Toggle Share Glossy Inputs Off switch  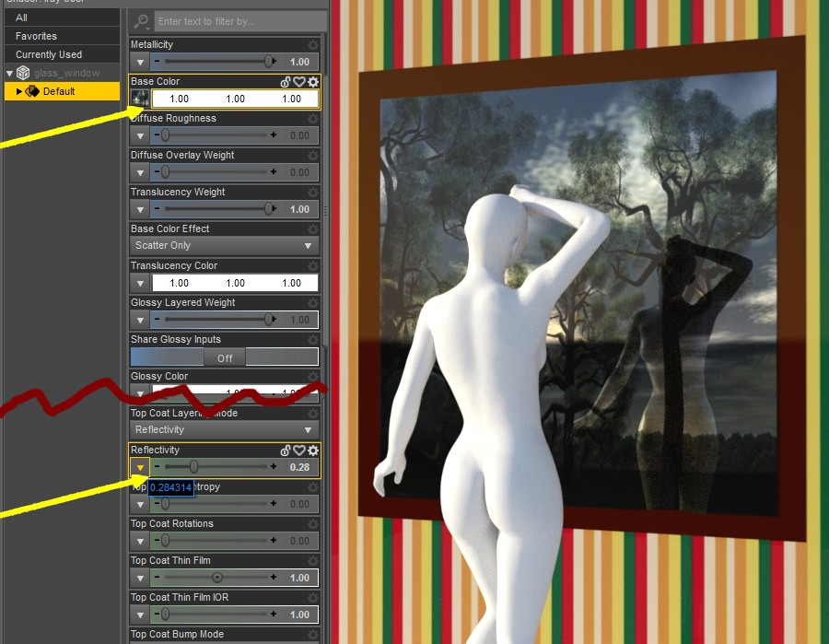pyautogui.click(x=225, y=358)
